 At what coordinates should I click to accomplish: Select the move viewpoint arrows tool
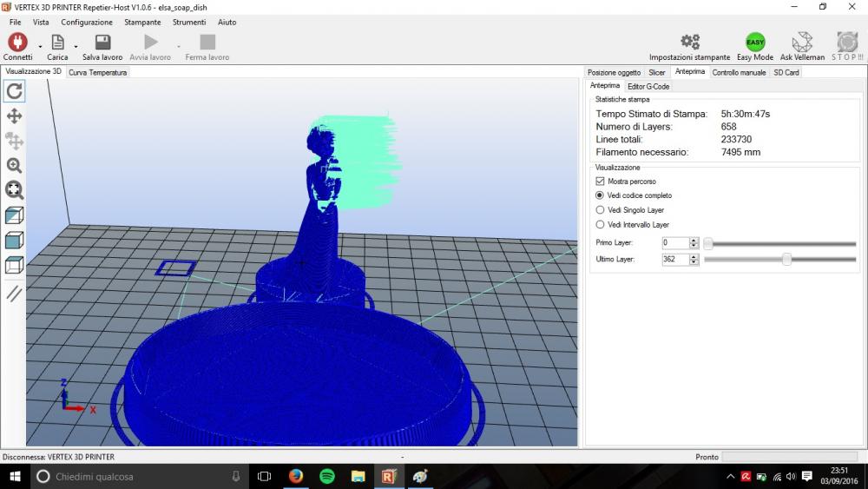pos(15,116)
